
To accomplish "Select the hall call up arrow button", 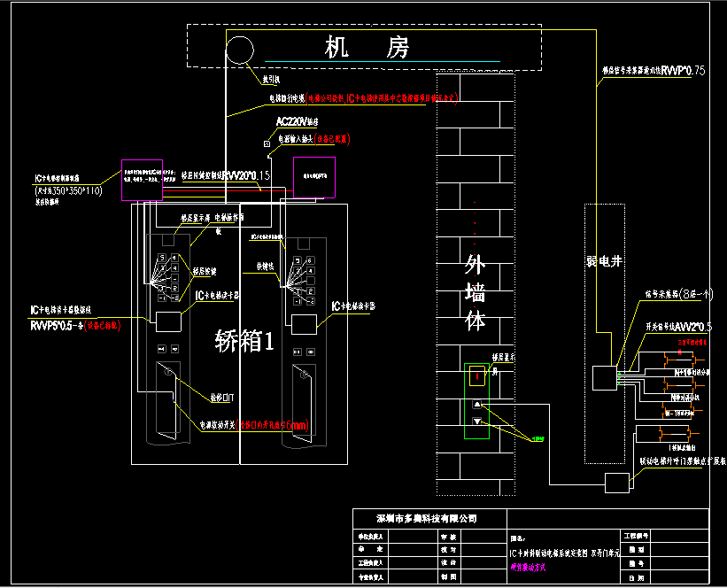I will (x=478, y=405).
